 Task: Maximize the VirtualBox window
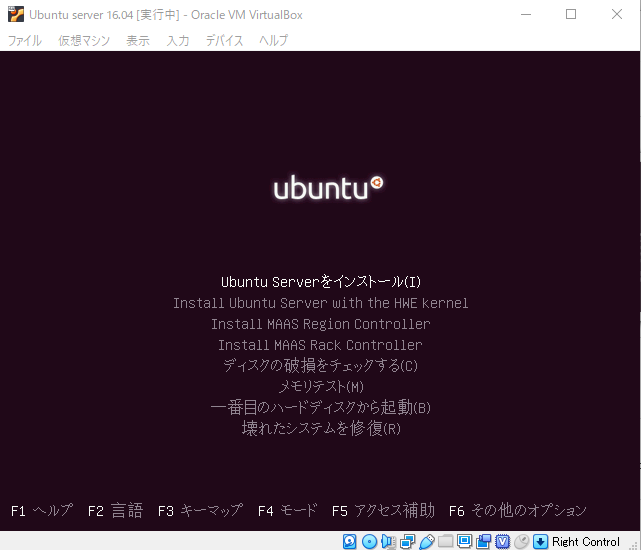point(571,14)
